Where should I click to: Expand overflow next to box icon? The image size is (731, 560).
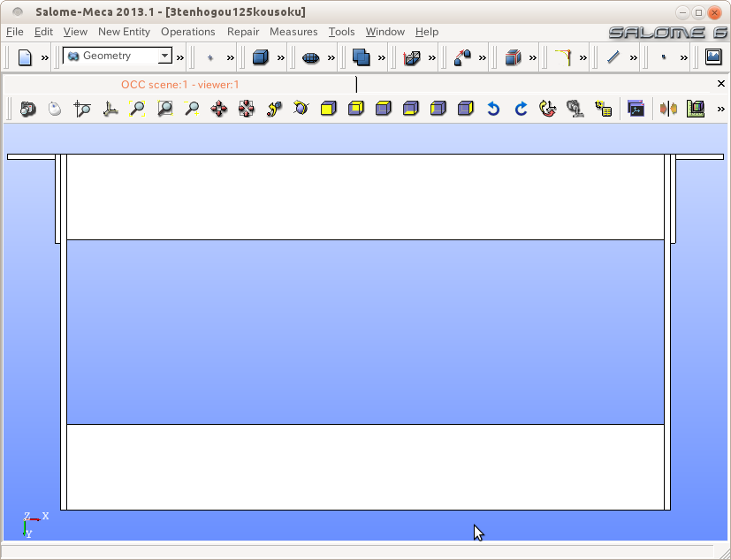click(x=281, y=57)
